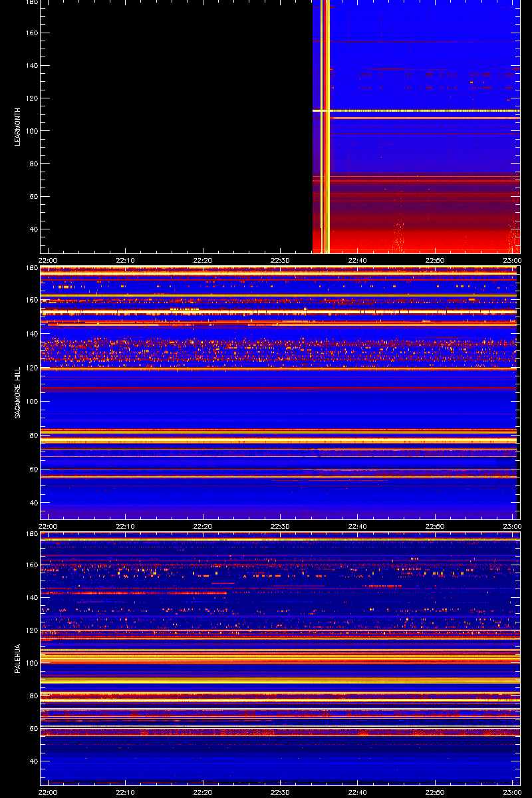Click the 80 frequency tick on Learmonth axis

pyautogui.click(x=33, y=164)
